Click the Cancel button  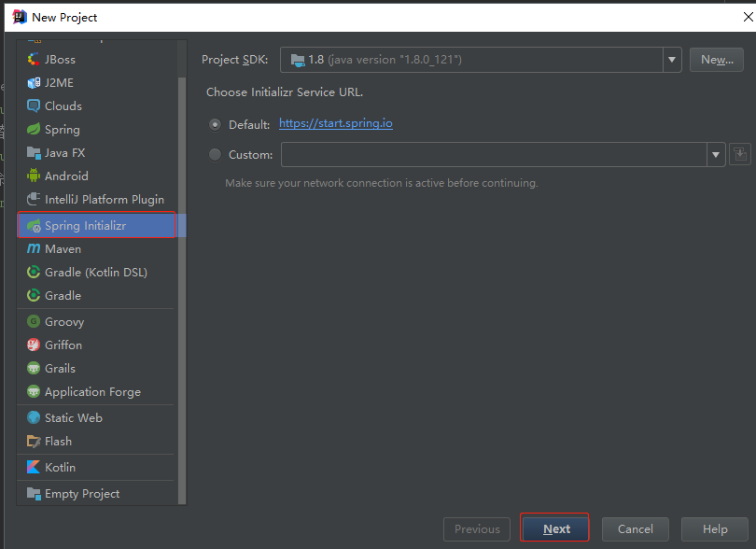(635, 528)
